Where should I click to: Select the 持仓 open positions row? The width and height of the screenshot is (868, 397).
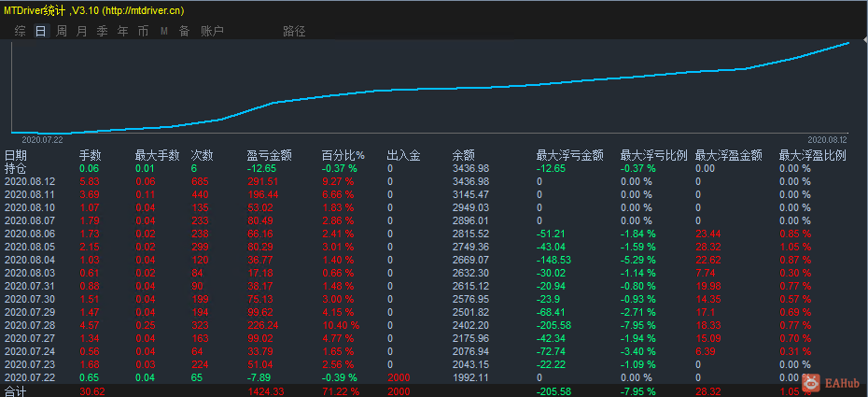[434, 168]
